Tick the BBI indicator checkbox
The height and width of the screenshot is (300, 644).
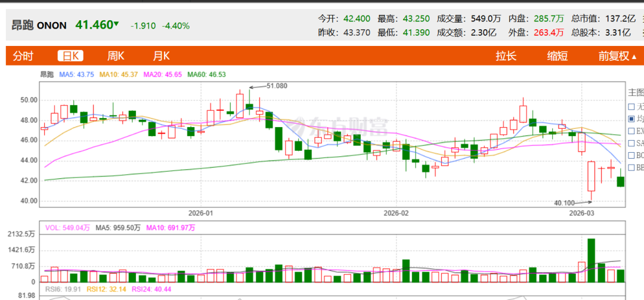(631, 168)
